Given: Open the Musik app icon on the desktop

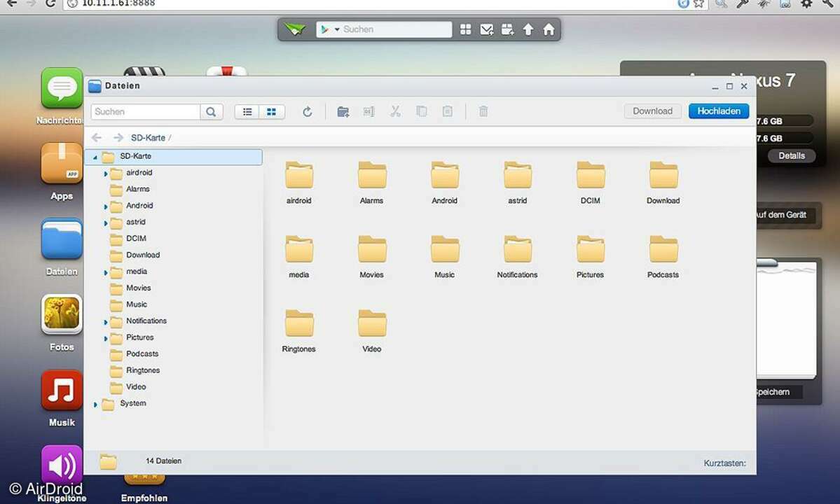Looking at the screenshot, I should pyautogui.click(x=62, y=391).
